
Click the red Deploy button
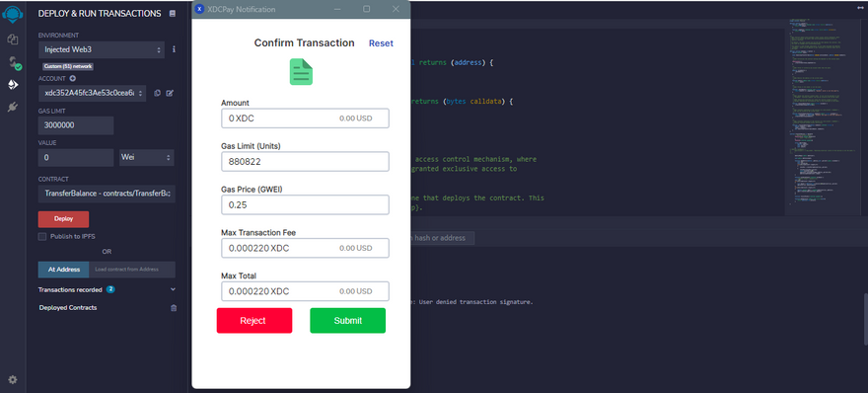(x=63, y=219)
